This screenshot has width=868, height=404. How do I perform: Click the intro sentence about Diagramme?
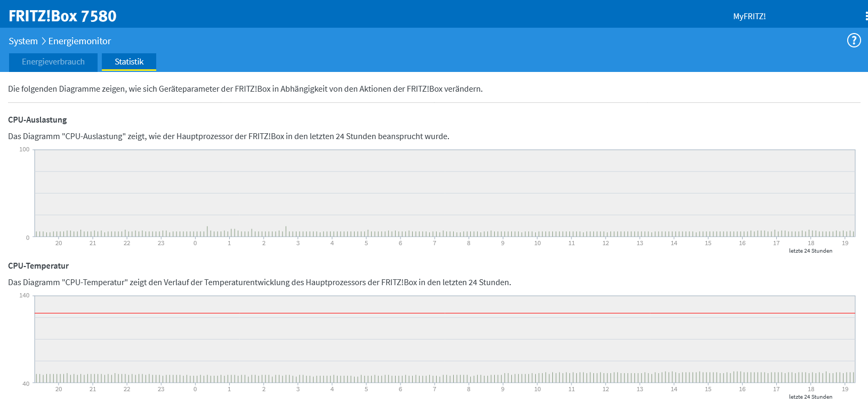pyautogui.click(x=245, y=89)
